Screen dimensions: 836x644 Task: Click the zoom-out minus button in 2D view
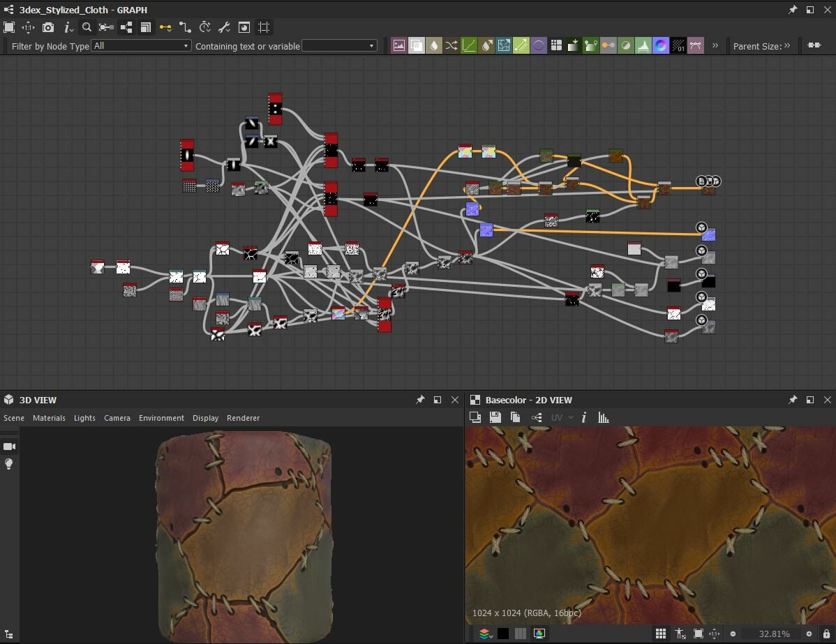tap(733, 634)
